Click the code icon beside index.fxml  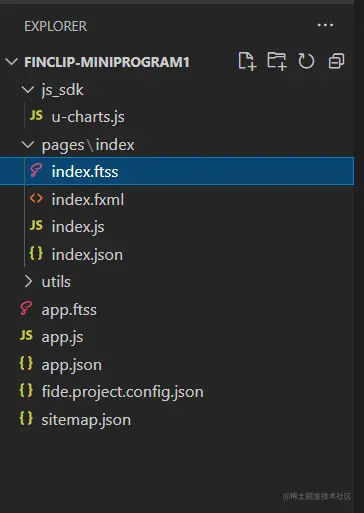tap(36, 199)
